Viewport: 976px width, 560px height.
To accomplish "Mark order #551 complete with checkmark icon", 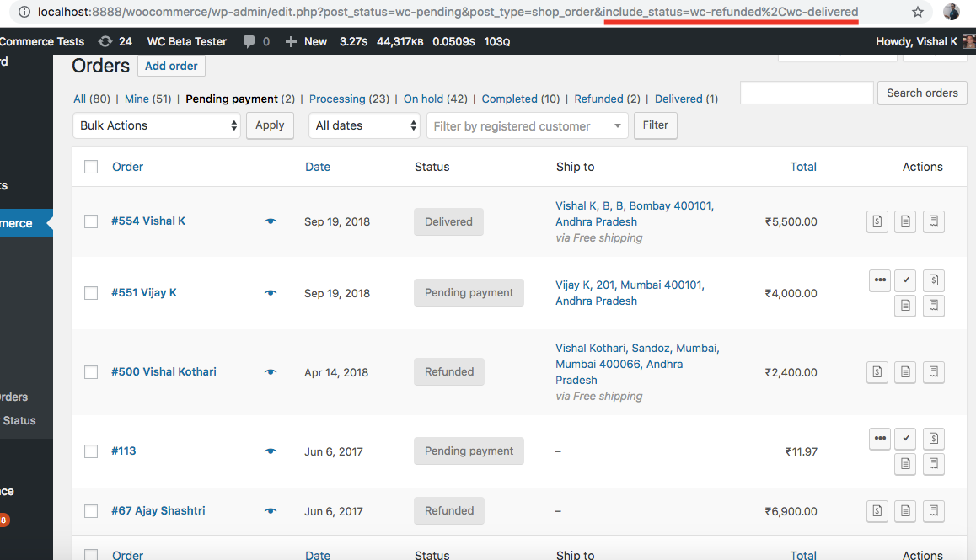I will tap(906, 280).
